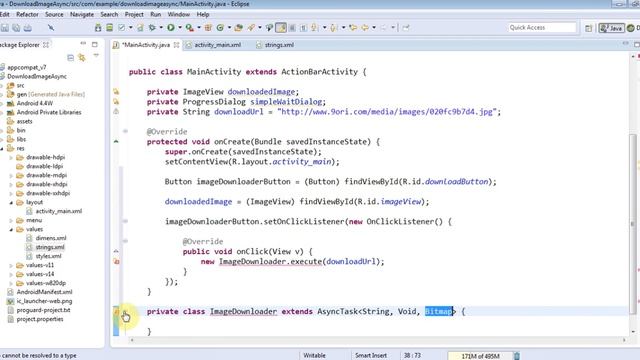Switch to the Java perspective button
640x360 pixels.
click(x=611, y=28)
